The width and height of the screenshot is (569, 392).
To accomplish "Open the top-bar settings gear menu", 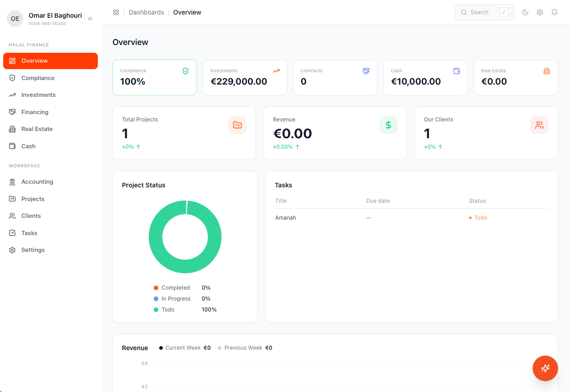I will point(540,12).
